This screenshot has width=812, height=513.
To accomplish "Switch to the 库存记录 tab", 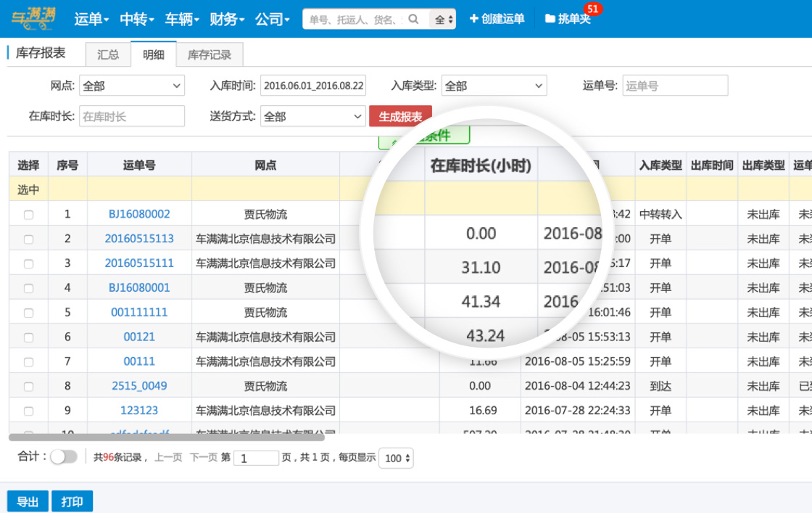I will point(210,54).
